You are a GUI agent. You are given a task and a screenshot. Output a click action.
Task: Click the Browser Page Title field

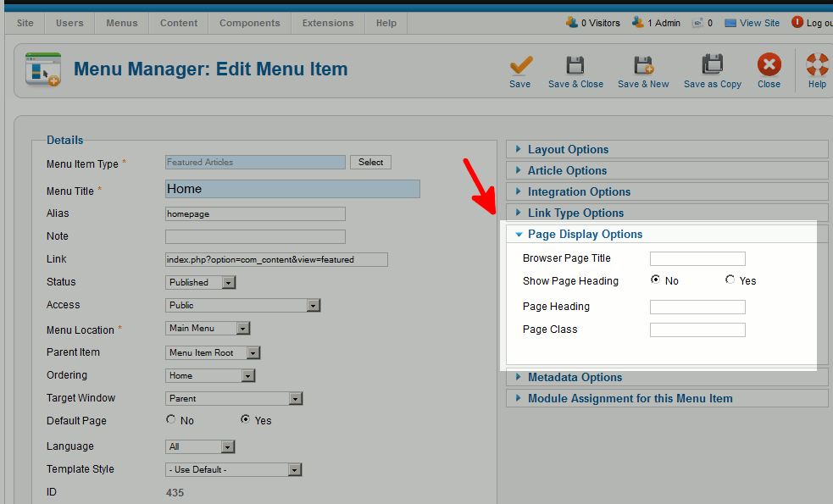(x=697, y=259)
